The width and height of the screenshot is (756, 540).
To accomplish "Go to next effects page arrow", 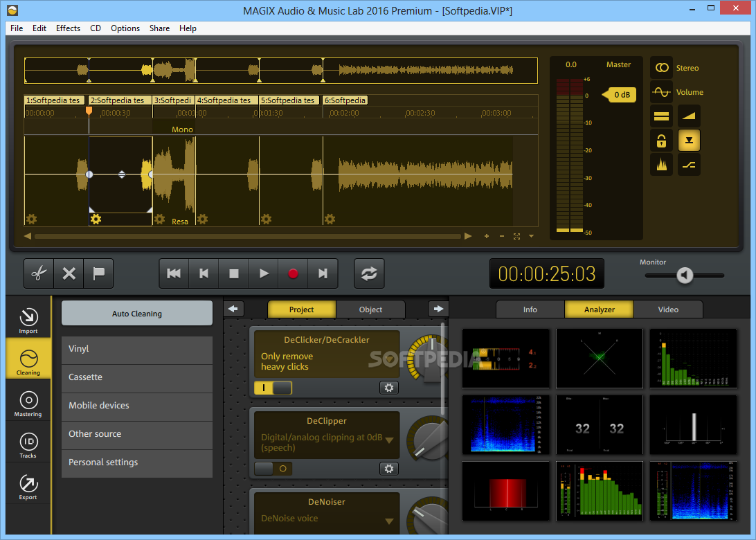I will click(438, 309).
